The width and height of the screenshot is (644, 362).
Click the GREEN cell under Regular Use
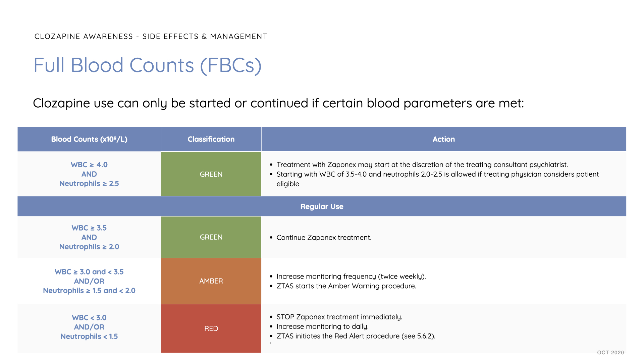point(211,237)
